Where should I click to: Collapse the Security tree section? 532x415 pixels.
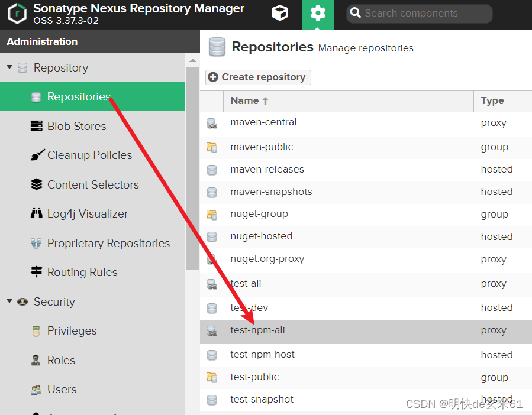pos(9,301)
